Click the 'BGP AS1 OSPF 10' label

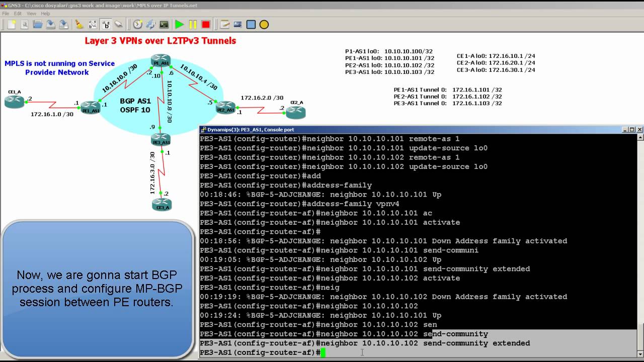(x=135, y=106)
